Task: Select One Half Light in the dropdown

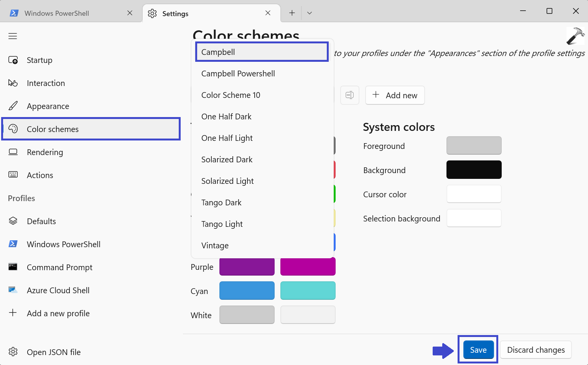Action: pyautogui.click(x=227, y=138)
